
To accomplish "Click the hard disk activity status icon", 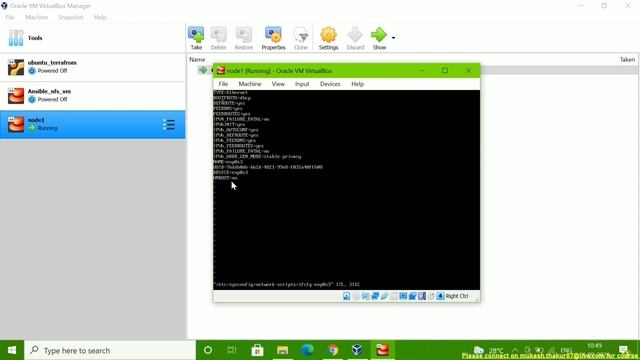I will coord(347,296).
